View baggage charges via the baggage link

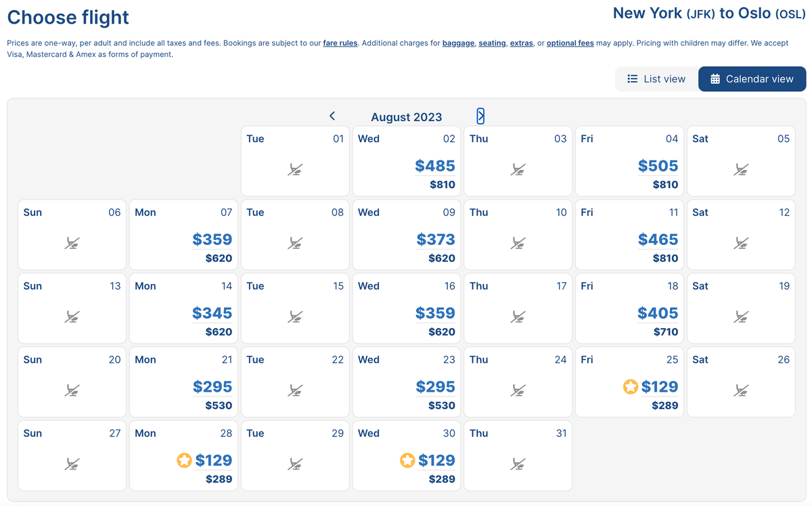pyautogui.click(x=458, y=43)
